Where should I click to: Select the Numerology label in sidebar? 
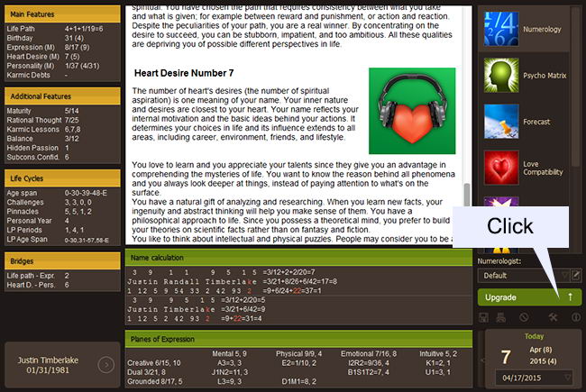point(542,29)
